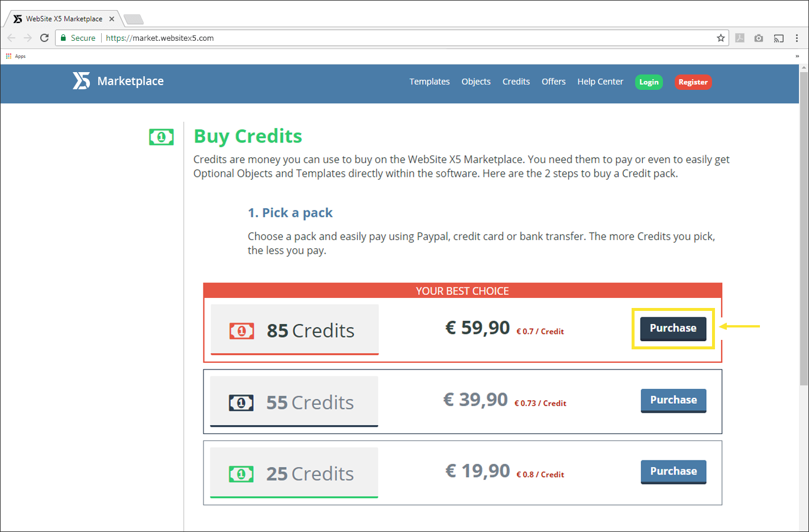
Task: Open the Templates section
Action: click(429, 82)
